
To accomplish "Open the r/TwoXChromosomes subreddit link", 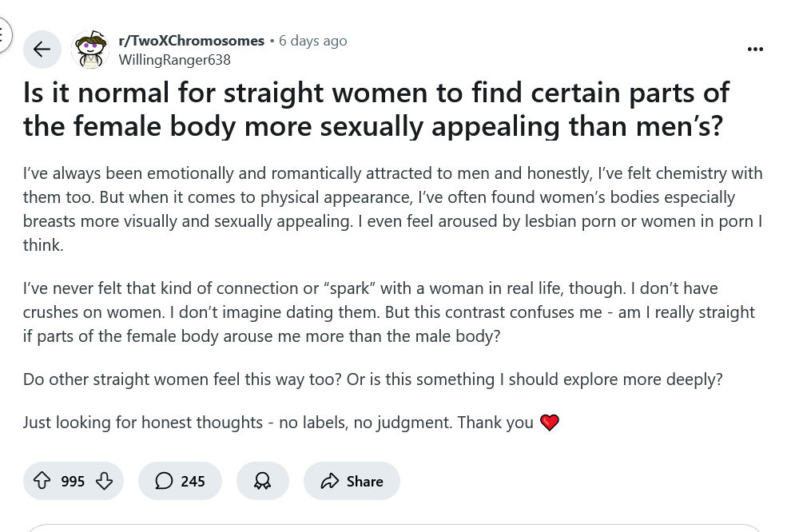I will coord(191,41).
